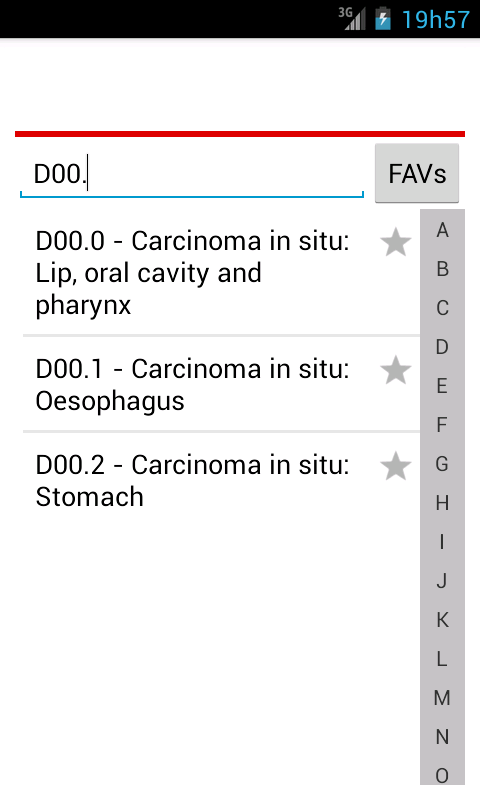Tap the 3G signal strength icon
This screenshot has height=800, width=480.
point(352,19)
